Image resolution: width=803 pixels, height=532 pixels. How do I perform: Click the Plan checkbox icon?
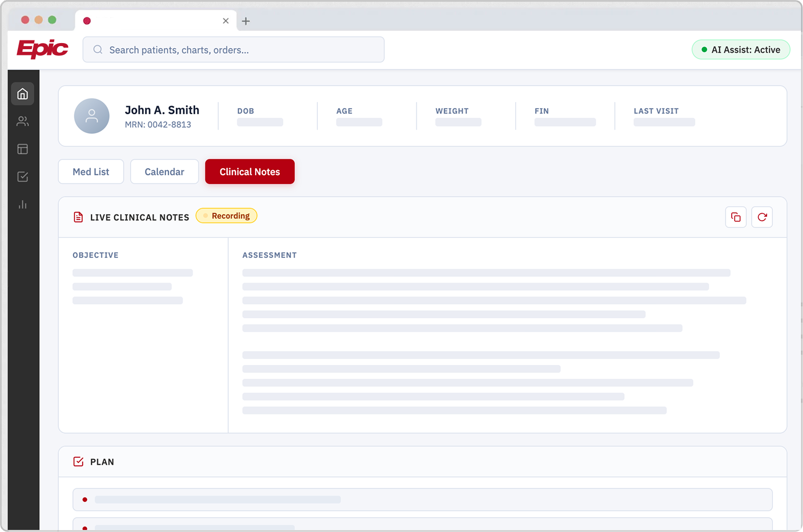pos(78,462)
